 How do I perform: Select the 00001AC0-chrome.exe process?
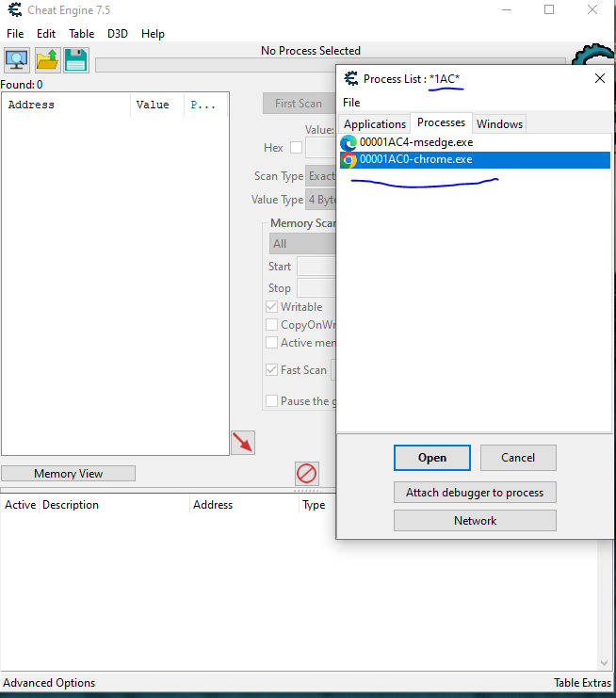475,160
